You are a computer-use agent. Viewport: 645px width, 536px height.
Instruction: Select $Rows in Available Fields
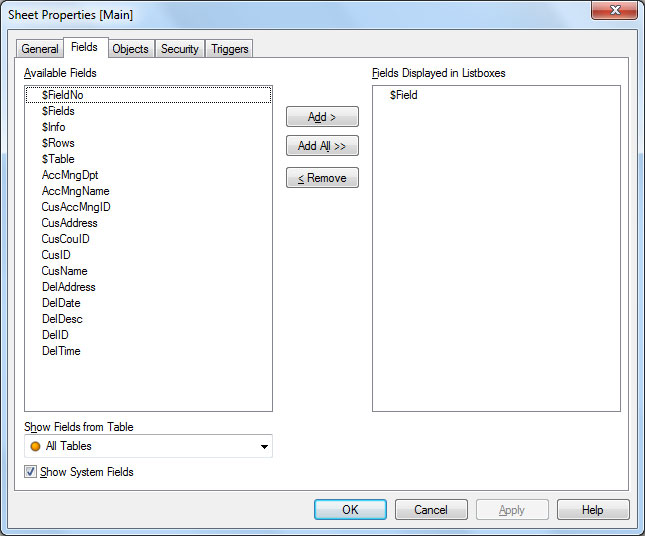tap(148, 143)
